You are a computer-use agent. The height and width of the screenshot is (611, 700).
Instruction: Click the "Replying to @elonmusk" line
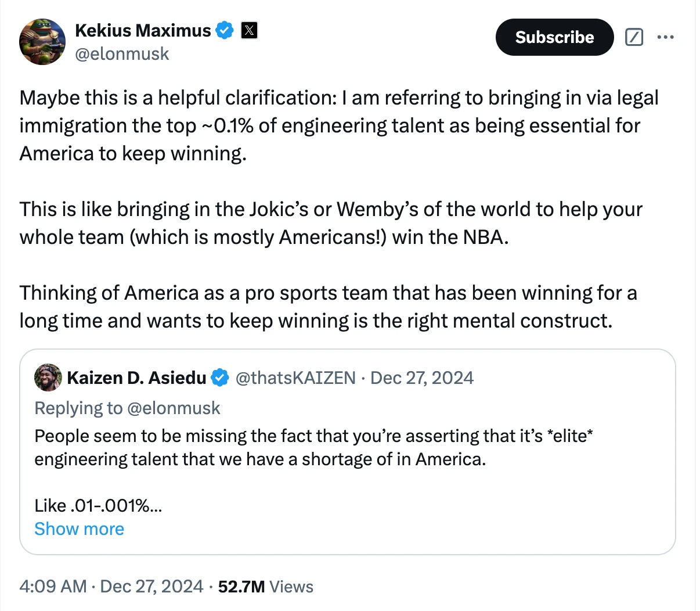pos(127,408)
